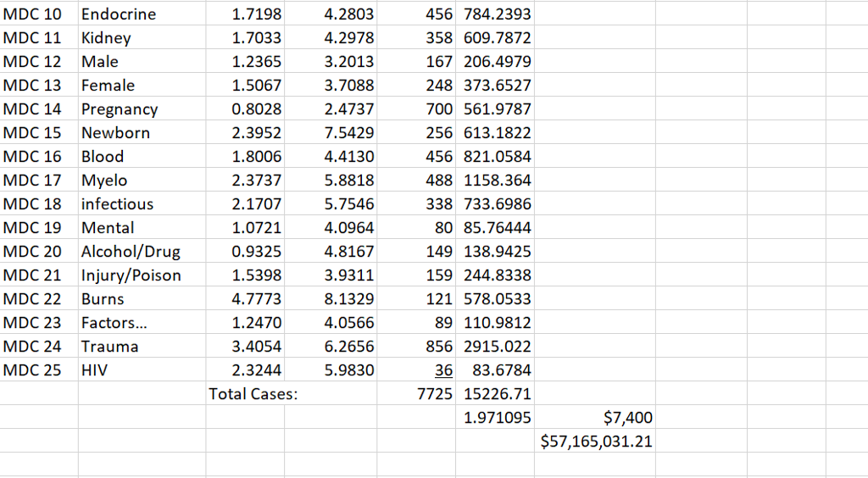Select the value 821.0584

(x=495, y=157)
